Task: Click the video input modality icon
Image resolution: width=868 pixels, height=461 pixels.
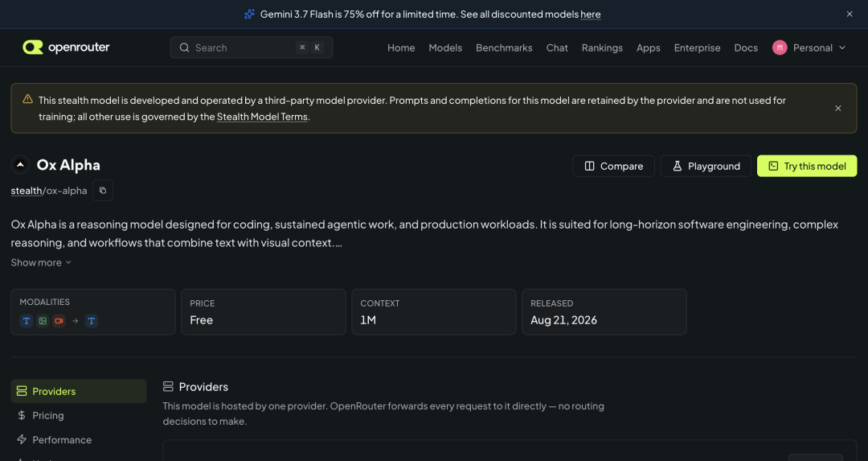Action: (59, 321)
